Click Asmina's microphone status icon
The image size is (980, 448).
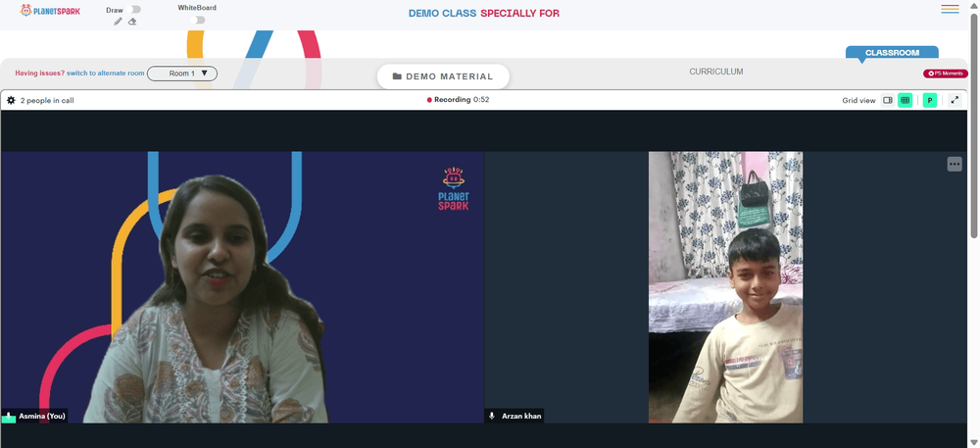pos(9,417)
